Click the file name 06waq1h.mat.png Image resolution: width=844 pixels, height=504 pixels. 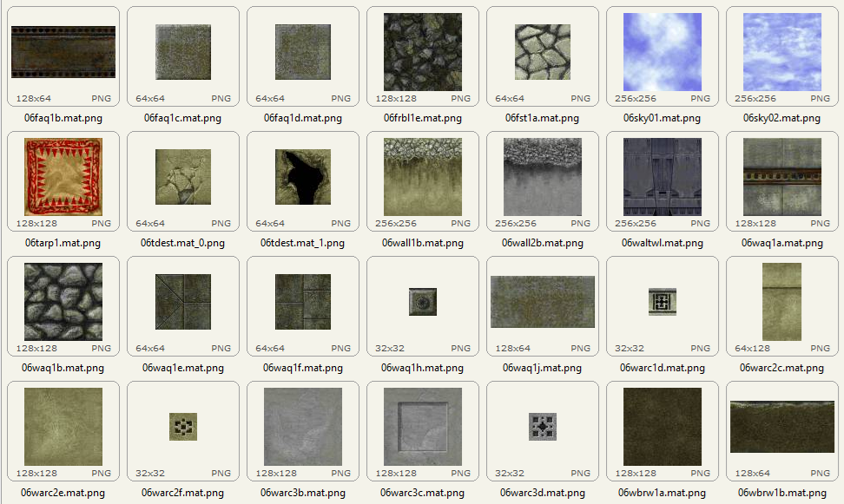point(423,368)
